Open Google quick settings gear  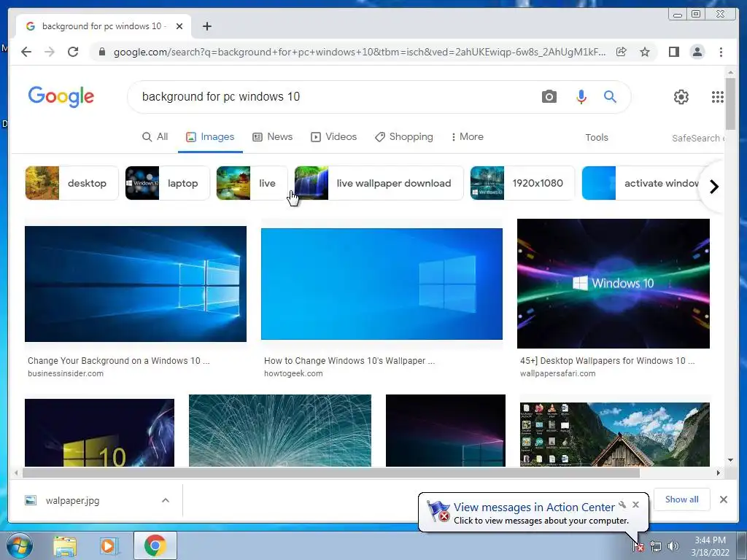[x=681, y=97]
